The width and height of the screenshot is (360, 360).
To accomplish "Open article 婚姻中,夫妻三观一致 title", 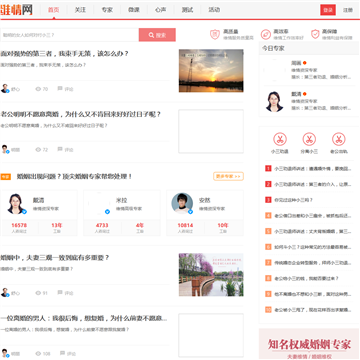I will click(x=55, y=258).
